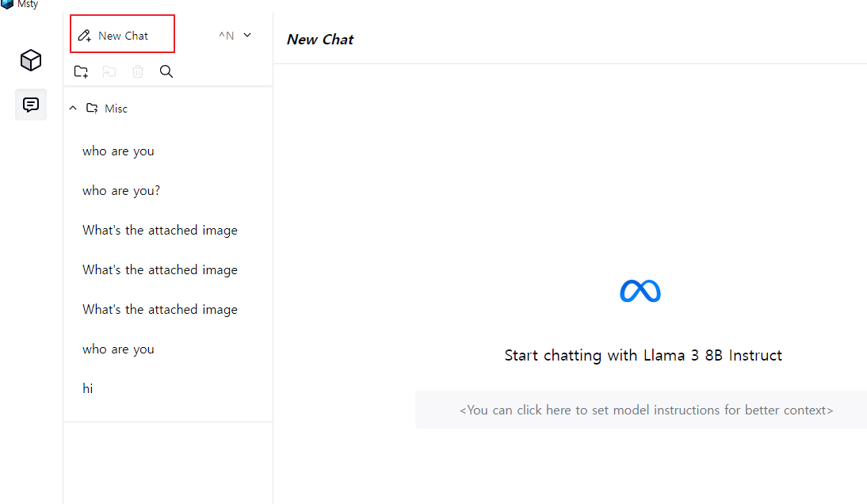
Task: Create a new folder with the folder-plus icon
Action: pyautogui.click(x=82, y=71)
